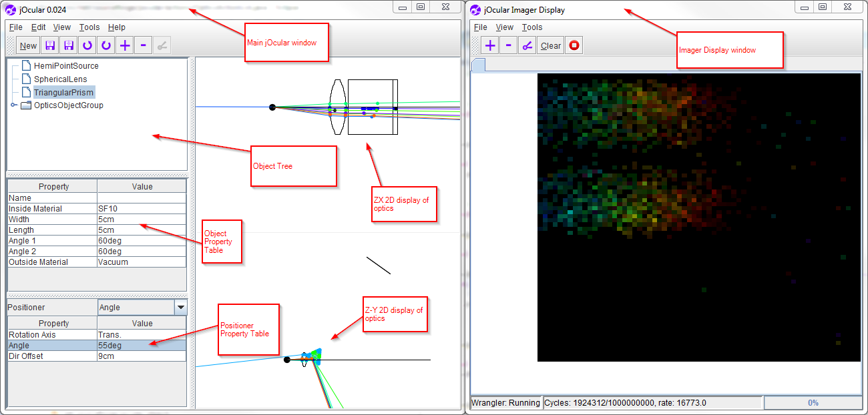The image size is (868, 415).
Task: Click the purple pivot tool icon in Imager Display
Action: pos(527,45)
